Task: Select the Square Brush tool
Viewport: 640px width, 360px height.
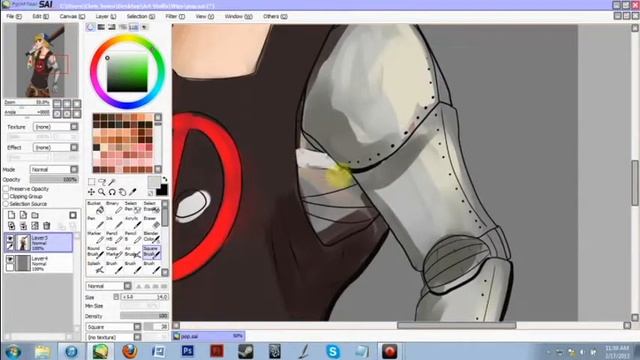Action: (x=151, y=252)
